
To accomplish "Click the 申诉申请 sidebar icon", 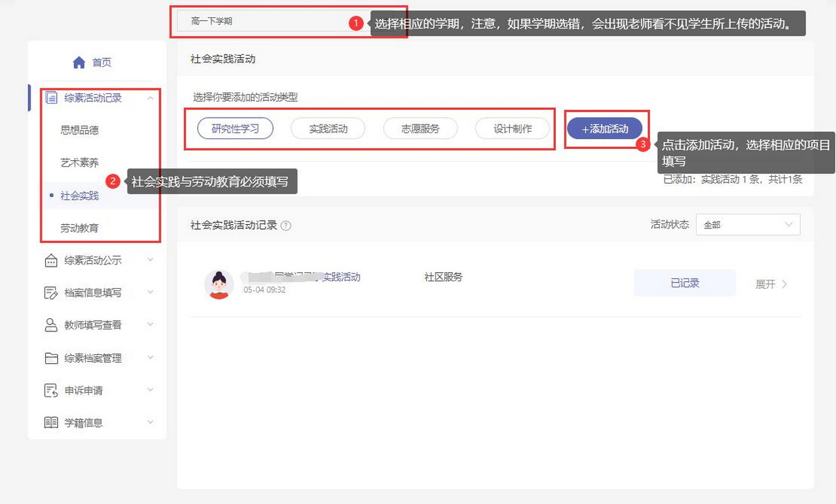I will point(50,390).
